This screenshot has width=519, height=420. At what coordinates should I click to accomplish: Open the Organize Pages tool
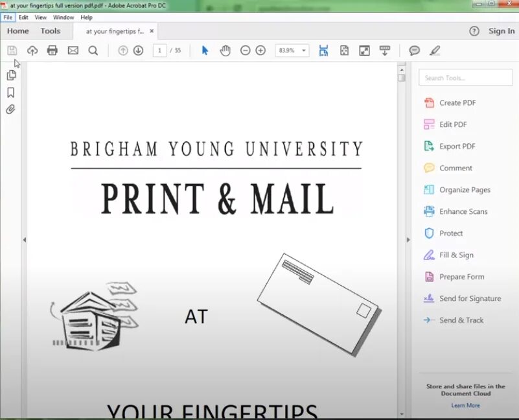457,190
